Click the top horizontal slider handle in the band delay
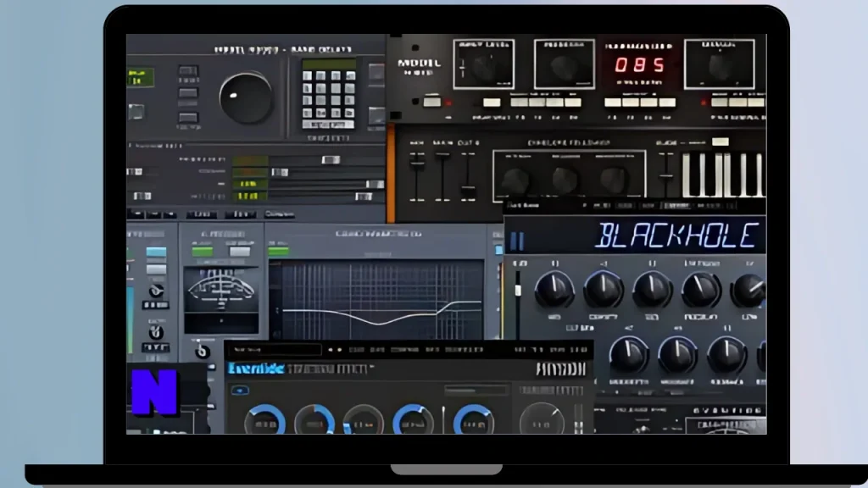The height and width of the screenshot is (488, 868). 331,160
